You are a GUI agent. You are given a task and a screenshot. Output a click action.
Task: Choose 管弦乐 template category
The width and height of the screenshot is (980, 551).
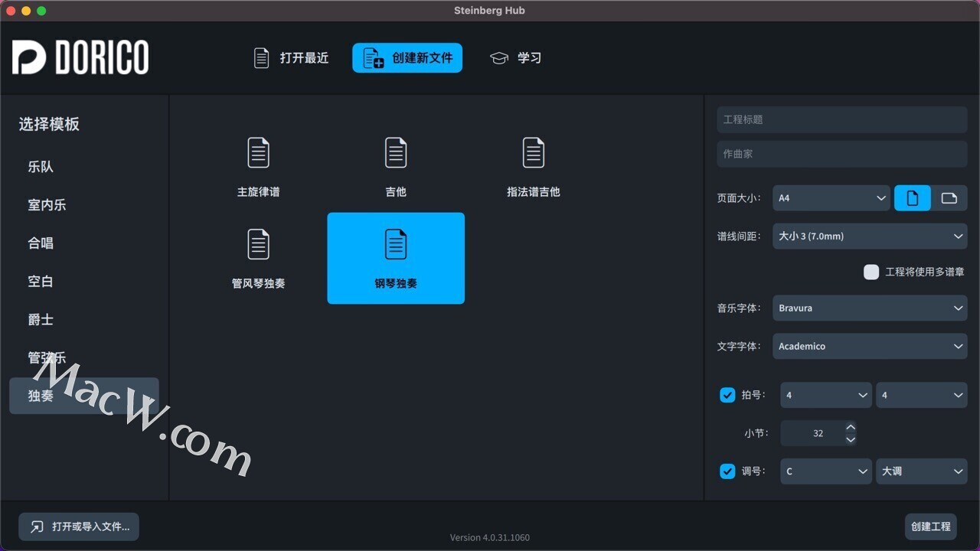(84, 358)
